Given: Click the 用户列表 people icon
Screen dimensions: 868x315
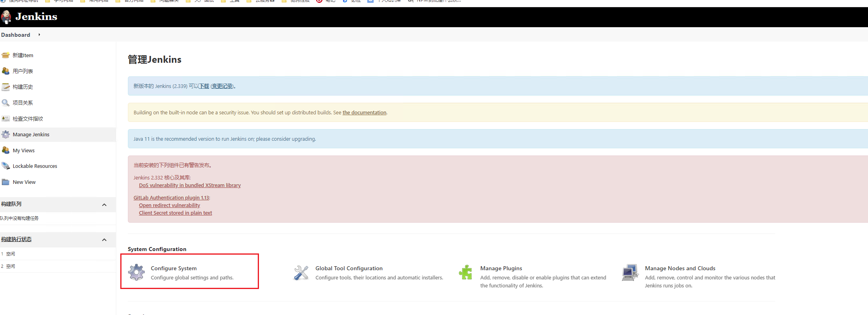Looking at the screenshot, I should (6, 71).
